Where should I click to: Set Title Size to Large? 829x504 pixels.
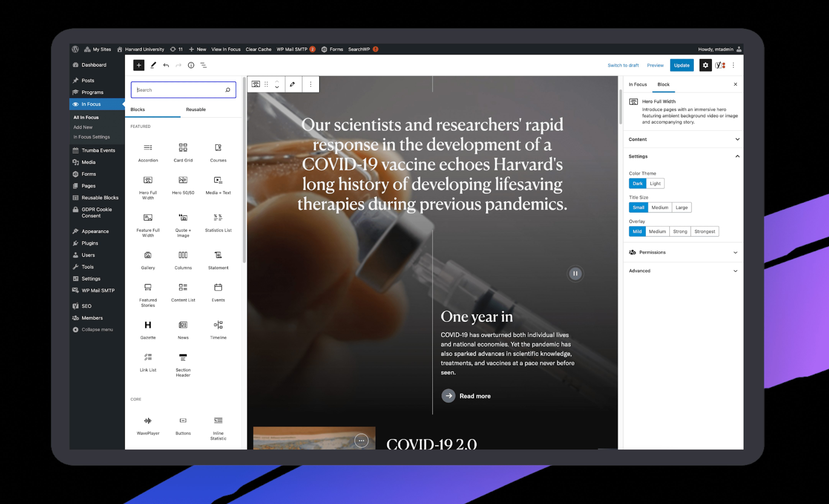pyautogui.click(x=682, y=207)
